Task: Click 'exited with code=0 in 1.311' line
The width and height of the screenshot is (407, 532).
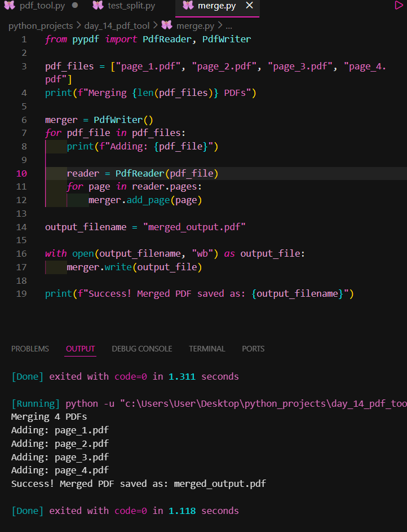Action: 125,377
